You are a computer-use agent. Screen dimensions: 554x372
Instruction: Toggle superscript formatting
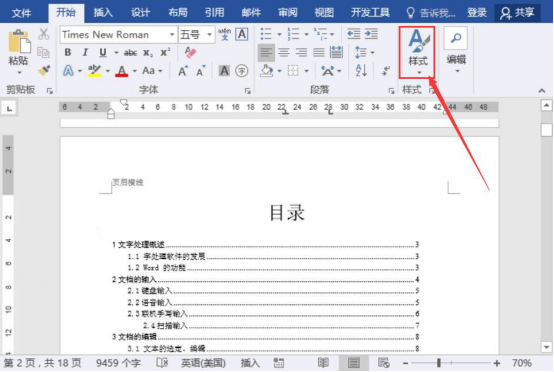165,53
